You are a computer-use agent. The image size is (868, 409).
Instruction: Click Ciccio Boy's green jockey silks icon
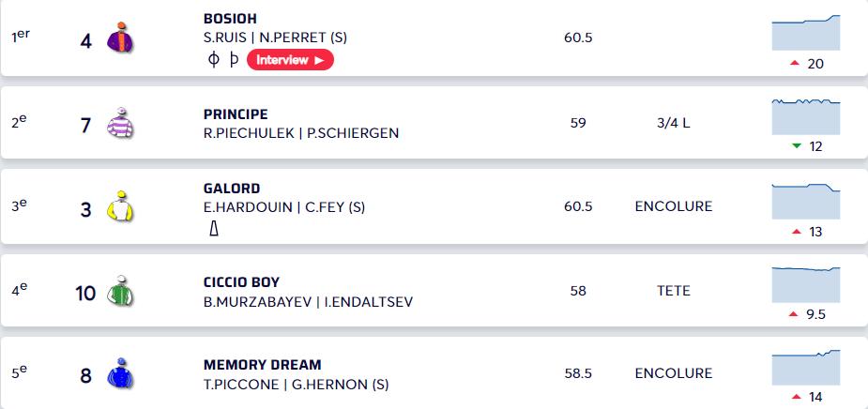tap(120, 291)
